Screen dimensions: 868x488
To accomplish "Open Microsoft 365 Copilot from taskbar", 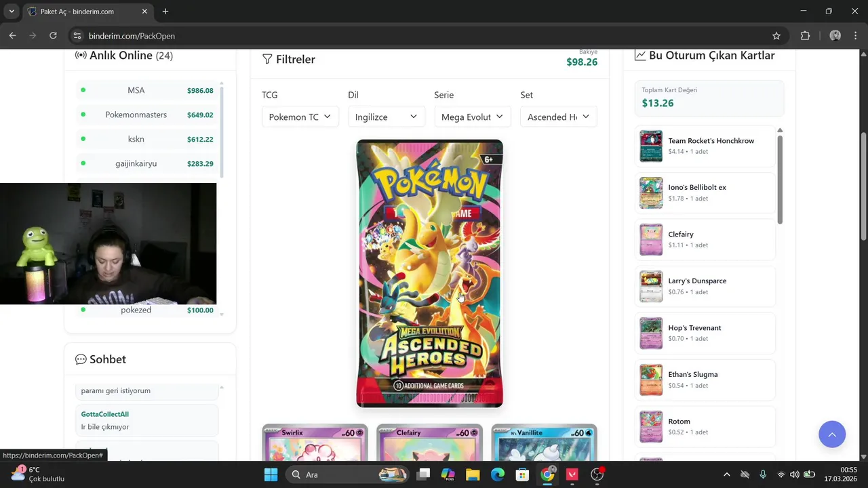I will click(x=448, y=474).
